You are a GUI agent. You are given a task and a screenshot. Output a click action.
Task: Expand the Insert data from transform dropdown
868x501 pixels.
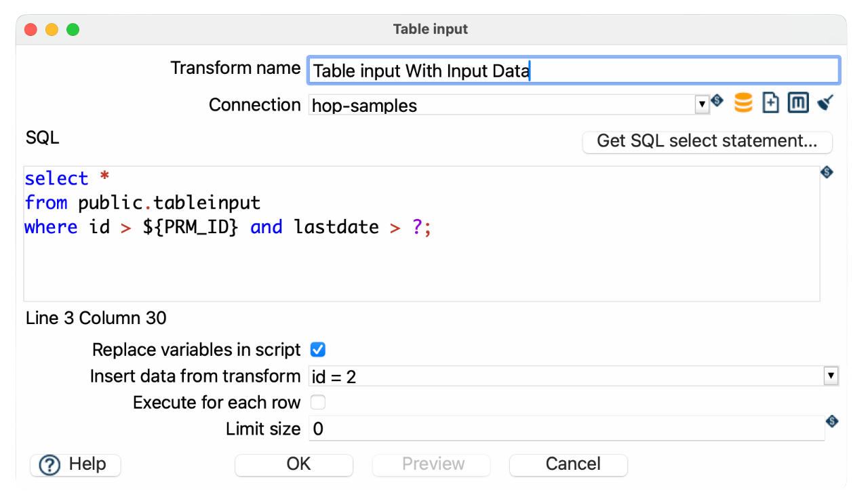coord(831,376)
